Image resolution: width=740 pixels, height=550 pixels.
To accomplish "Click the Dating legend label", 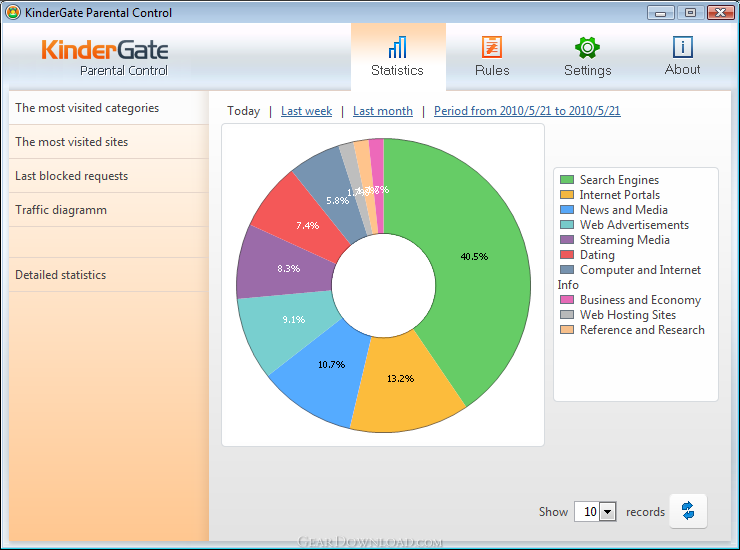I will click(597, 255).
